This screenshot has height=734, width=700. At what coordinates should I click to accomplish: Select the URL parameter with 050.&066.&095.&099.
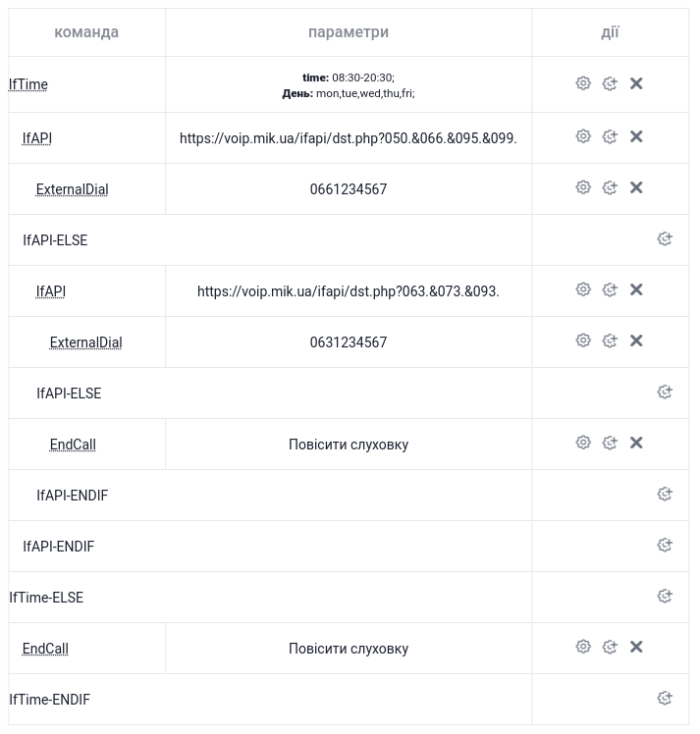coord(349,138)
